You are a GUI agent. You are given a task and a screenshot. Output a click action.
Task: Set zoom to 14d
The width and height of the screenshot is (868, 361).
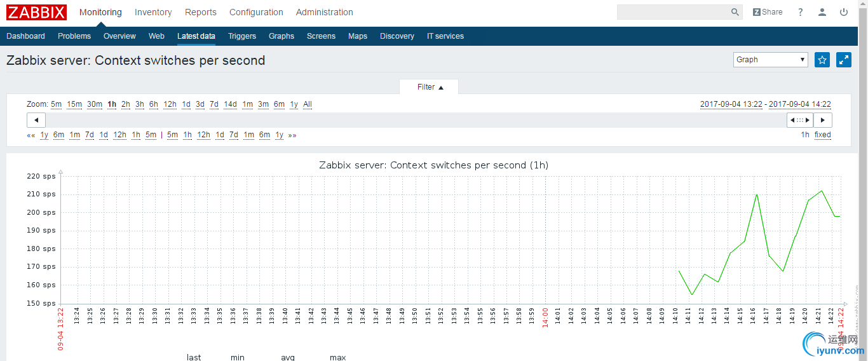point(231,104)
